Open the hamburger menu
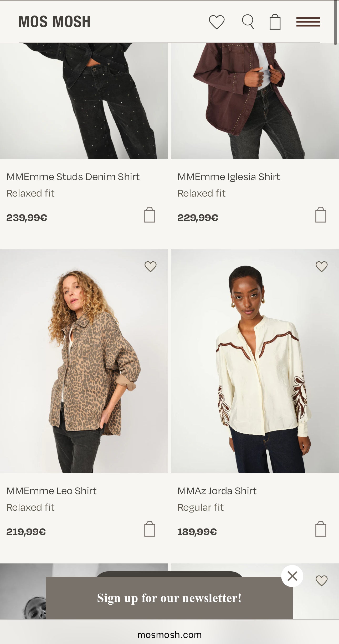 click(308, 22)
